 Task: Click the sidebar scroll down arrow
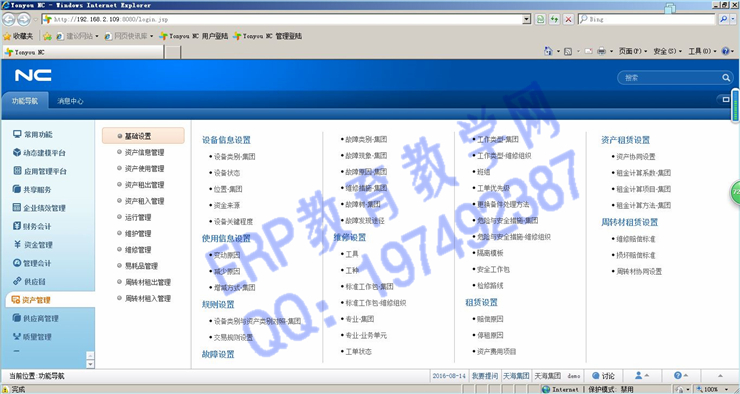pyautogui.click(x=90, y=364)
